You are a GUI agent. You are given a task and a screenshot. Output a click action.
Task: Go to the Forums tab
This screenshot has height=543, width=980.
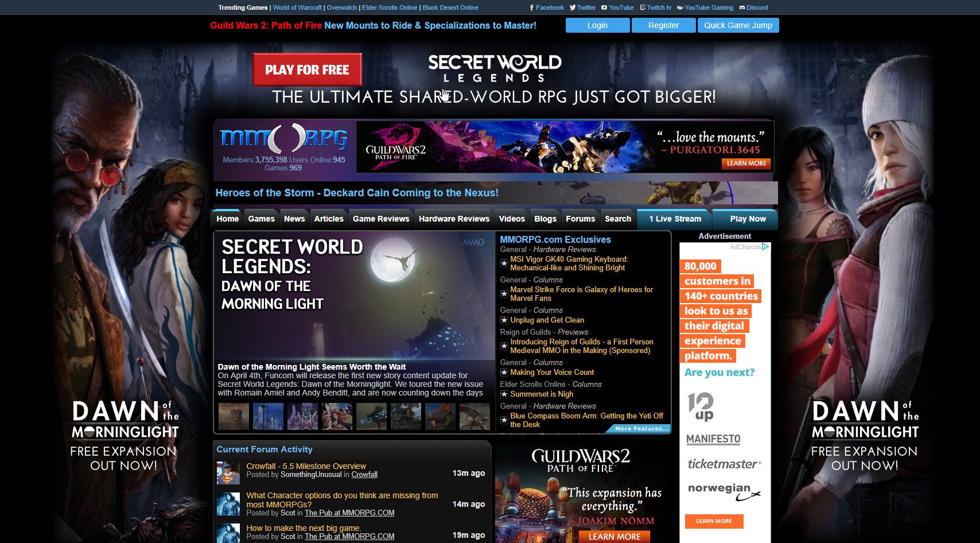tap(580, 219)
